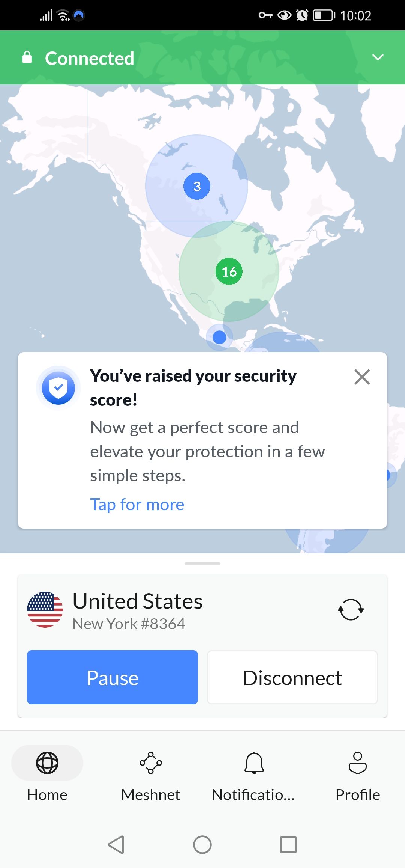
Task: Tap the United States flag icon
Action: tap(46, 609)
